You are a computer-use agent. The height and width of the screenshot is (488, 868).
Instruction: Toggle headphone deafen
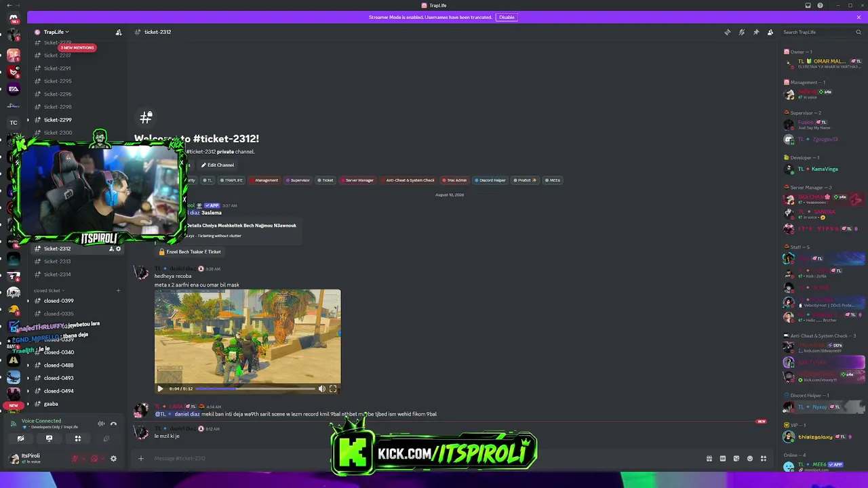click(94, 459)
